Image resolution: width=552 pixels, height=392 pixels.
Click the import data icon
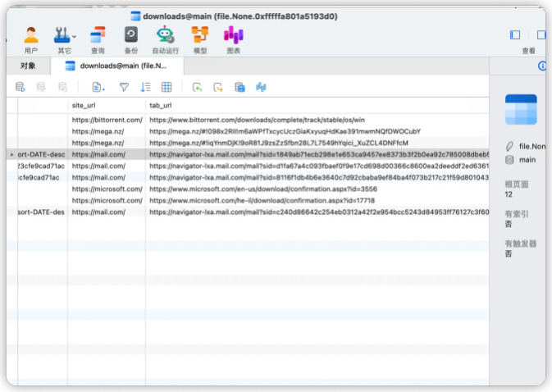click(197, 87)
